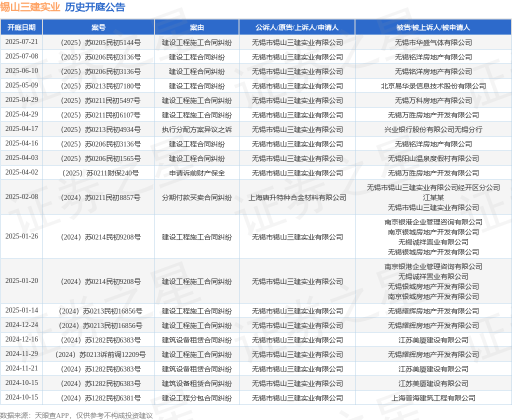The image size is (512, 420).
Task: Click the 历史开庭公告 heading
Action: click(x=95, y=7)
